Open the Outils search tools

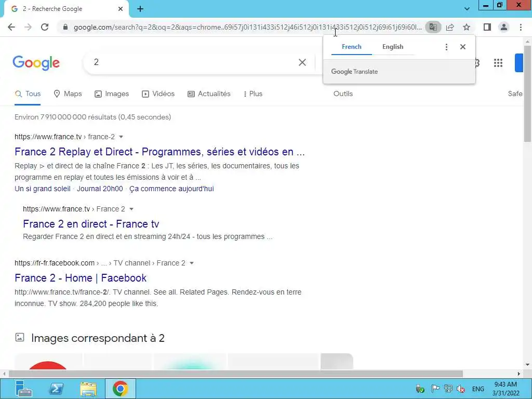click(343, 94)
